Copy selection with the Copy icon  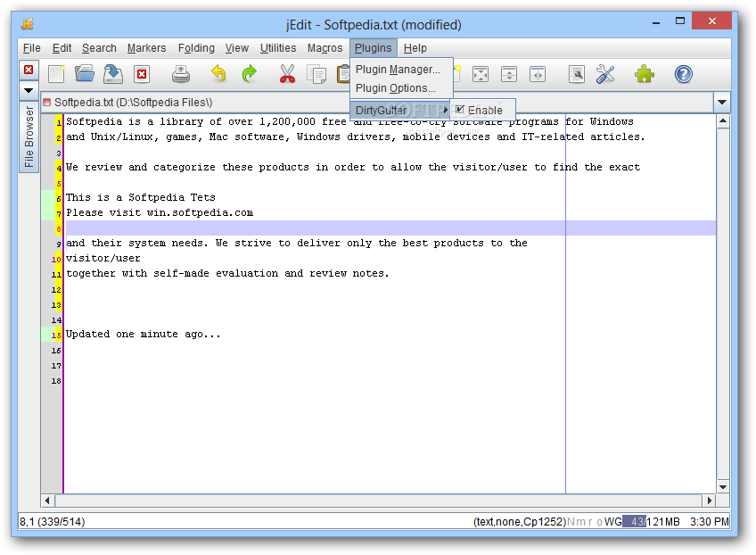(316, 74)
